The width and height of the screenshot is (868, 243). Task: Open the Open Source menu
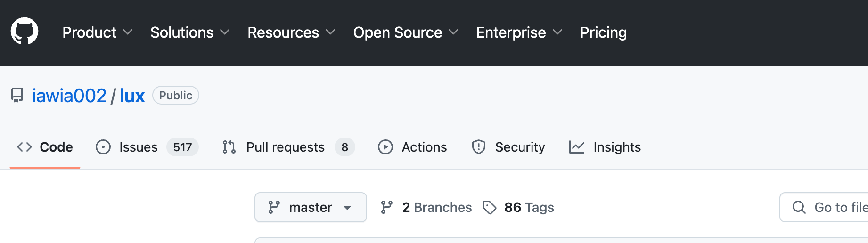click(x=405, y=32)
